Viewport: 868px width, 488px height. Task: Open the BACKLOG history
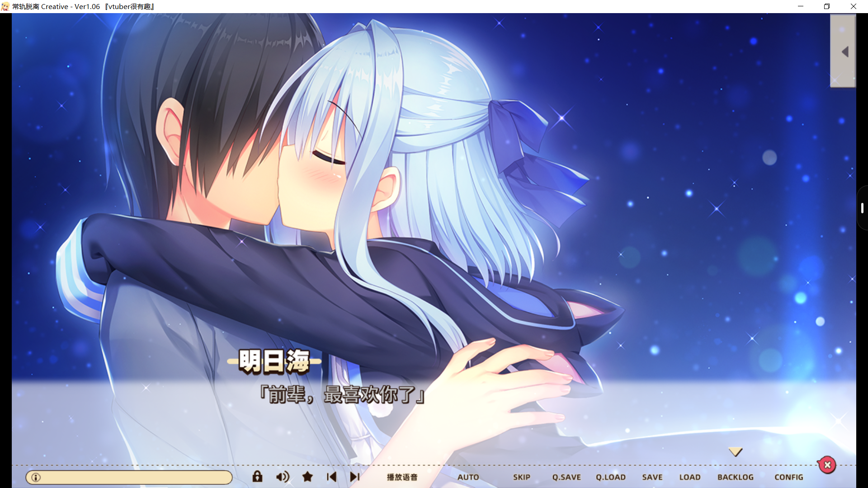tap(735, 477)
